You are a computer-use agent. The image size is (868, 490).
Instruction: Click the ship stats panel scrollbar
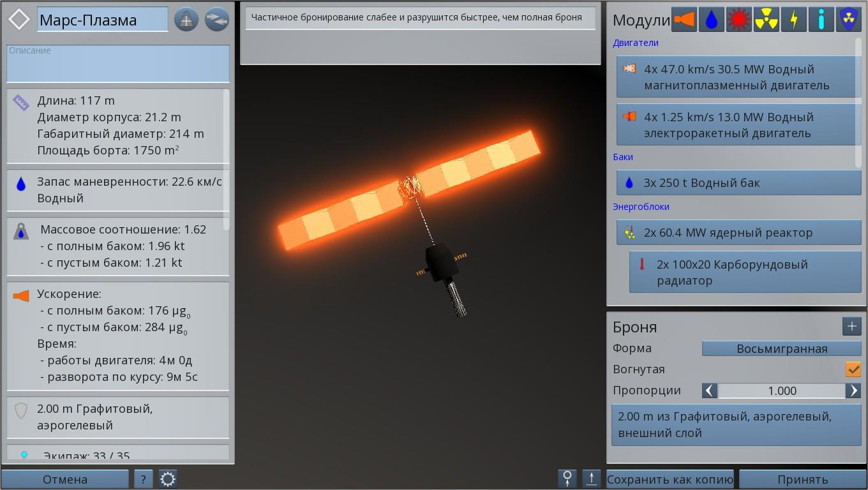point(227,160)
